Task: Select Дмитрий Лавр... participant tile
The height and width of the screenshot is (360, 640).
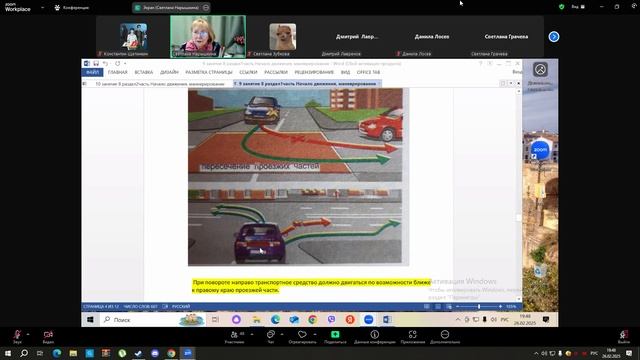Action: 357,37
